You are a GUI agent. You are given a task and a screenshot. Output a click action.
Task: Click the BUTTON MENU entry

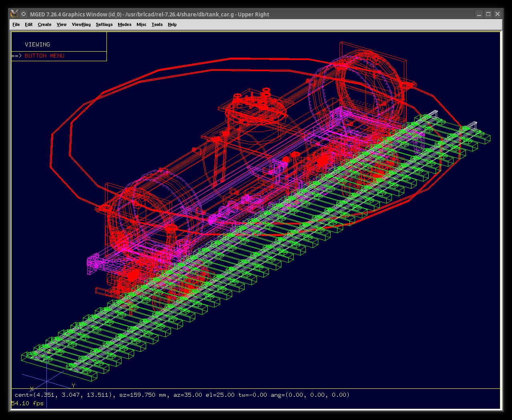click(44, 56)
